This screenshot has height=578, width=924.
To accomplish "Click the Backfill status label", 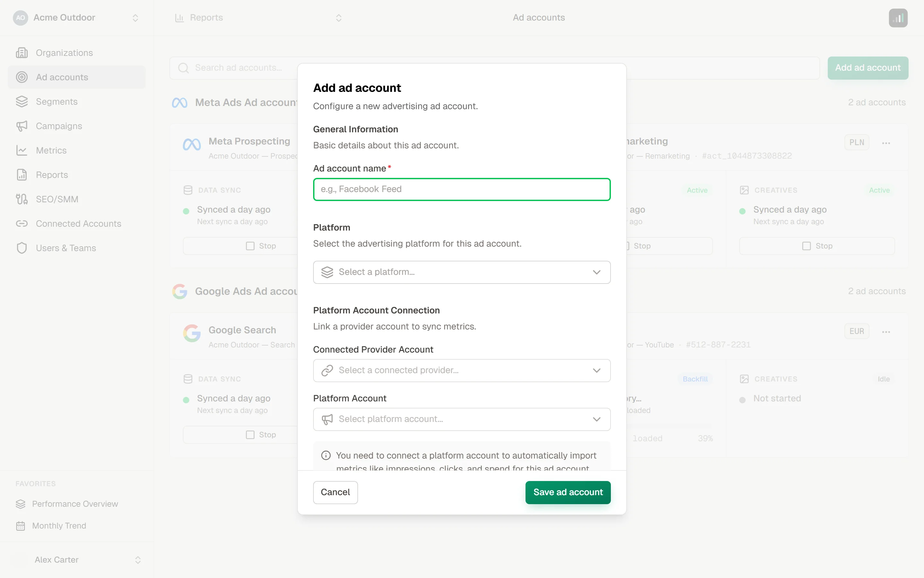I will click(x=695, y=379).
